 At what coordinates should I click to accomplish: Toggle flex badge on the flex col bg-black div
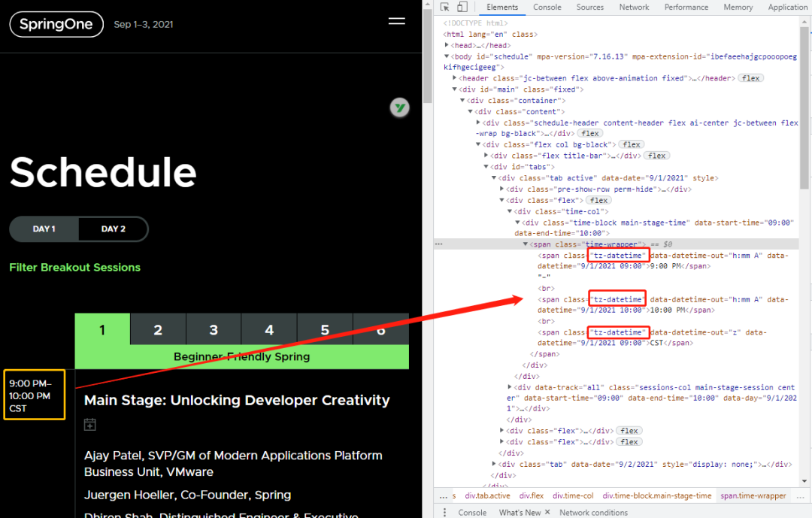pos(632,144)
